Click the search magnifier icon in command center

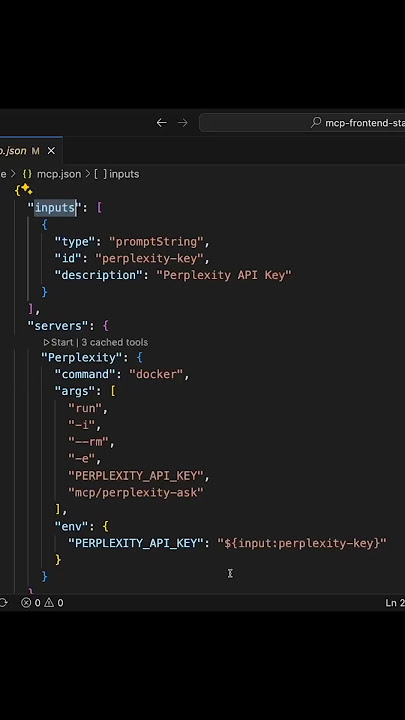316,123
